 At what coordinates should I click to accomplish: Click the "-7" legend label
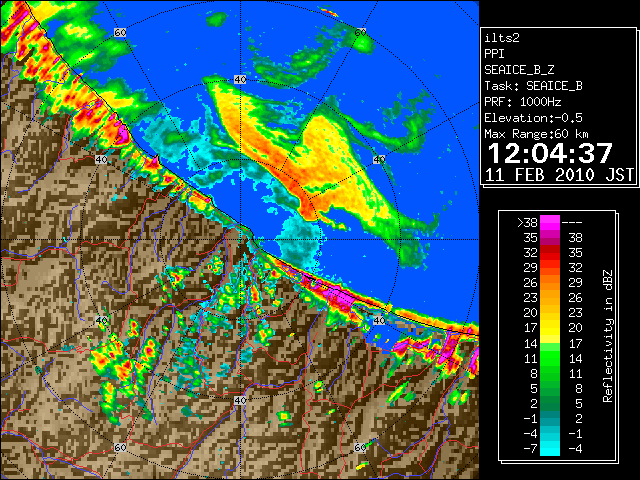530,449
